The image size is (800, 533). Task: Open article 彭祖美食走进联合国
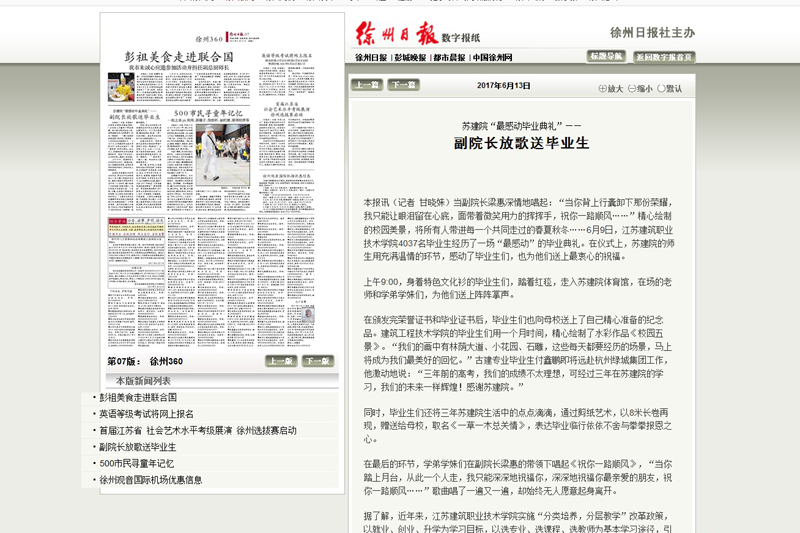(138, 397)
